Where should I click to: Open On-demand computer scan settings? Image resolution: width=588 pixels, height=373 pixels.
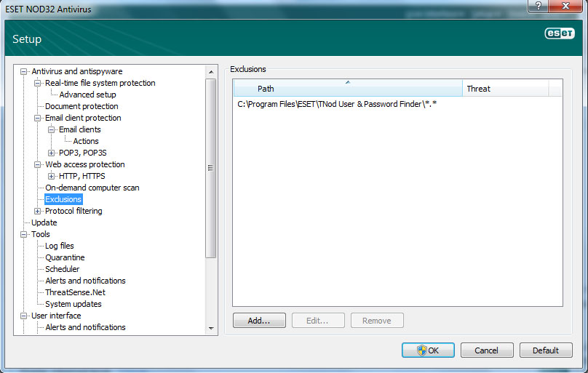[x=92, y=188]
